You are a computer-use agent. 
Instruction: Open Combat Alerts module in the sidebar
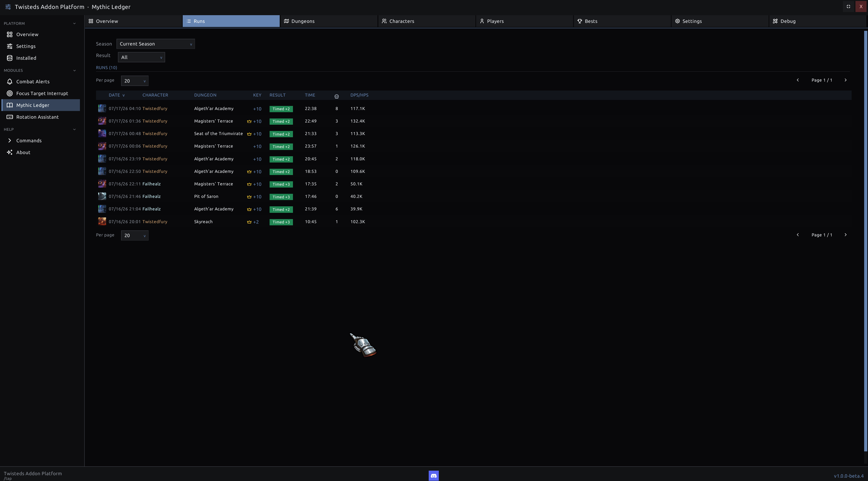(41, 82)
